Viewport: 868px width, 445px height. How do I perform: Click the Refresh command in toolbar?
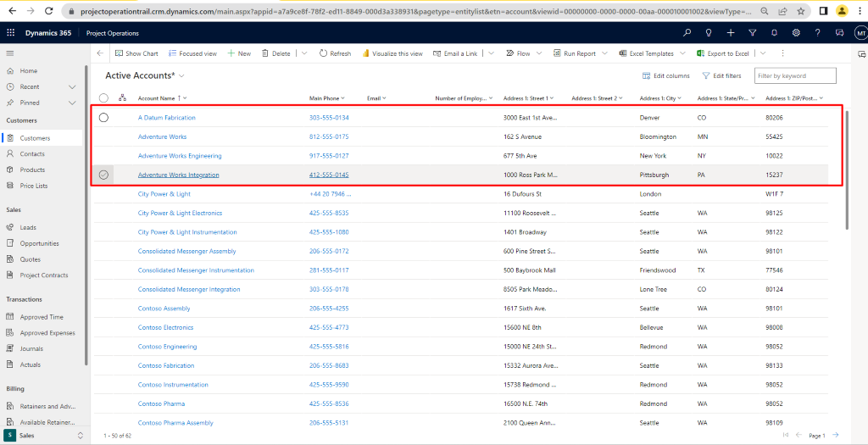point(335,53)
